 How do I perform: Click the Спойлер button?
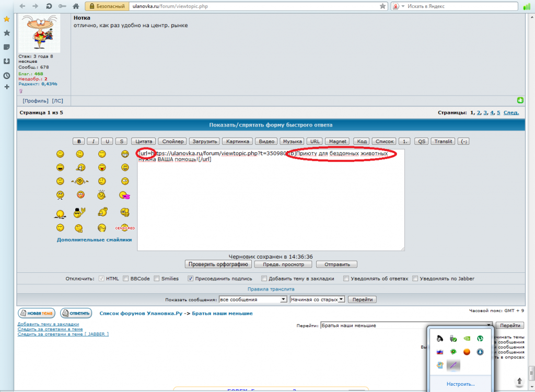173,141
